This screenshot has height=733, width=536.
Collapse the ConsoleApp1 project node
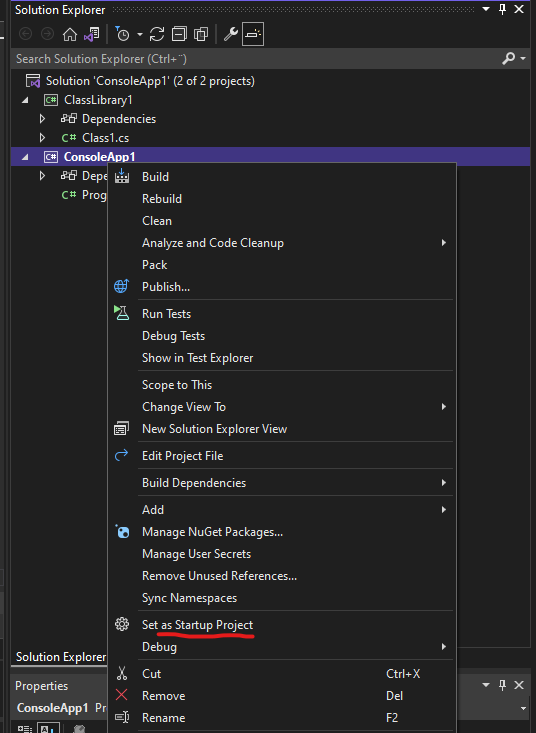[x=25, y=157]
